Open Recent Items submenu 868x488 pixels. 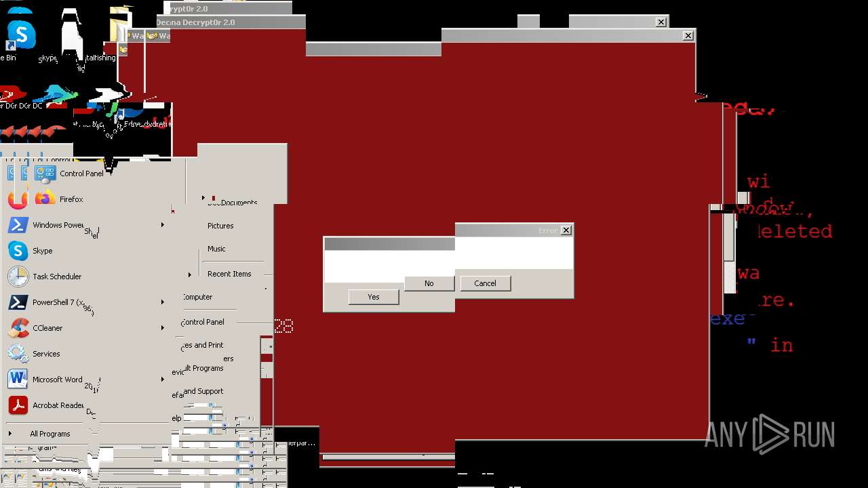(229, 274)
